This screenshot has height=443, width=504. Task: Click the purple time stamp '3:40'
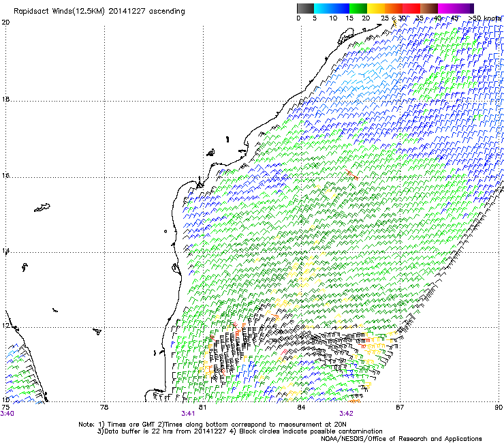pos(7,414)
